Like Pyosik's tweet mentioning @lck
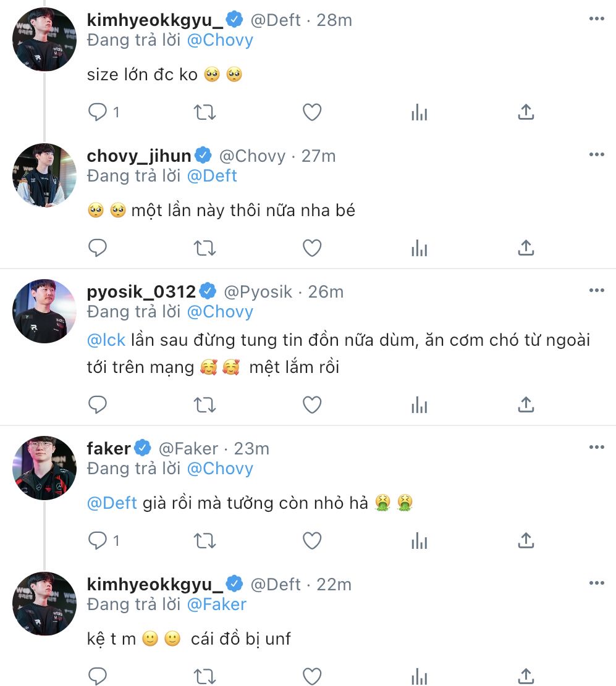This screenshot has width=616, height=686. [x=312, y=404]
